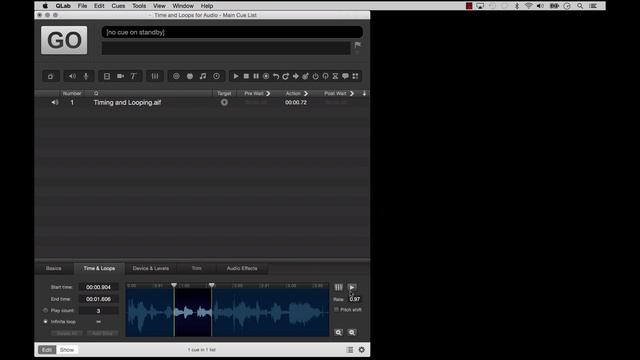
Task: Add a Script cue from the toolbar end
Action: [x=355, y=76]
